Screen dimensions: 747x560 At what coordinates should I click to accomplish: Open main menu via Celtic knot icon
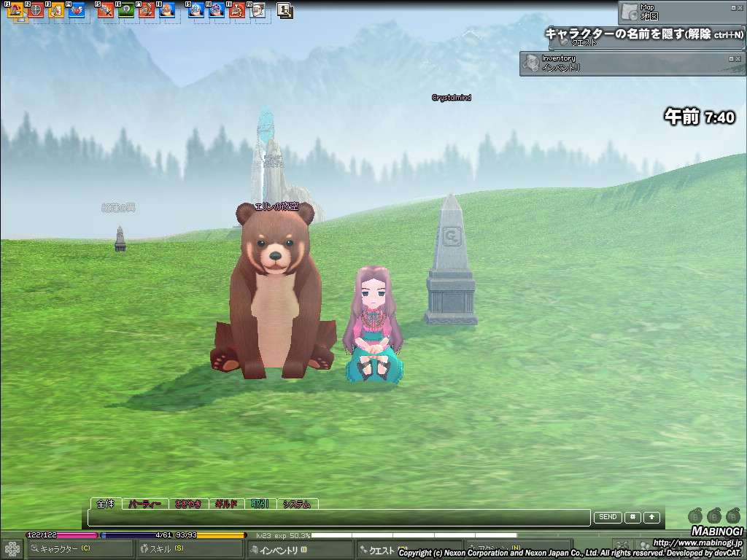(12, 549)
